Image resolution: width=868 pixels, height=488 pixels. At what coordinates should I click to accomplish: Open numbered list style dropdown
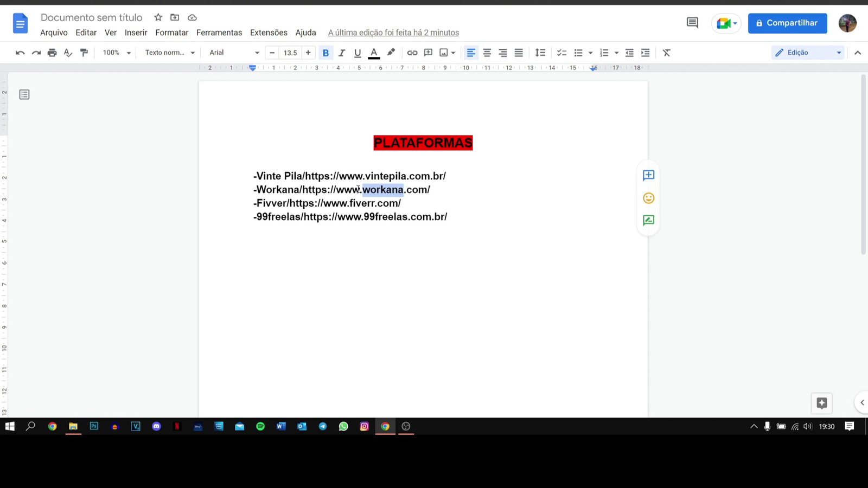616,53
